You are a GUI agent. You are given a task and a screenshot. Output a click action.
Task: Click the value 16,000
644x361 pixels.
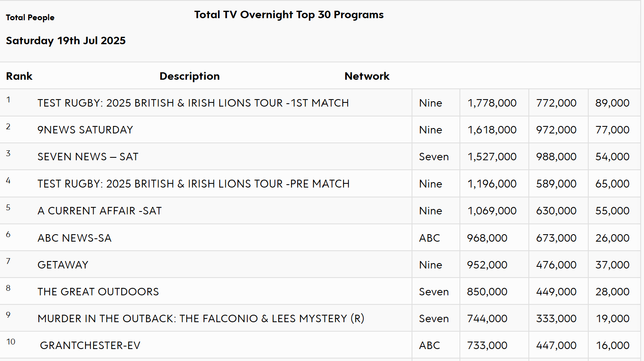[x=613, y=345]
